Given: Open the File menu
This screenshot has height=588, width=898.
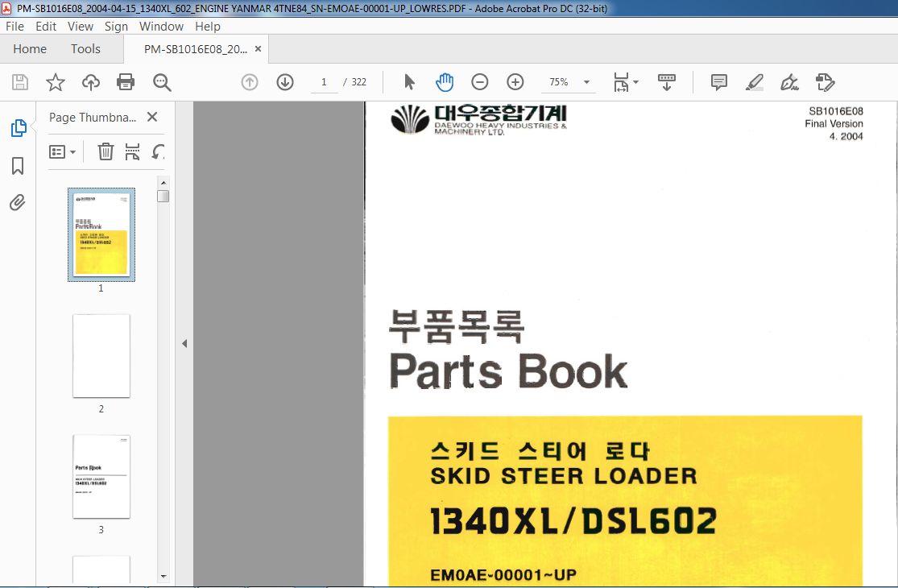Looking at the screenshot, I should (14, 27).
